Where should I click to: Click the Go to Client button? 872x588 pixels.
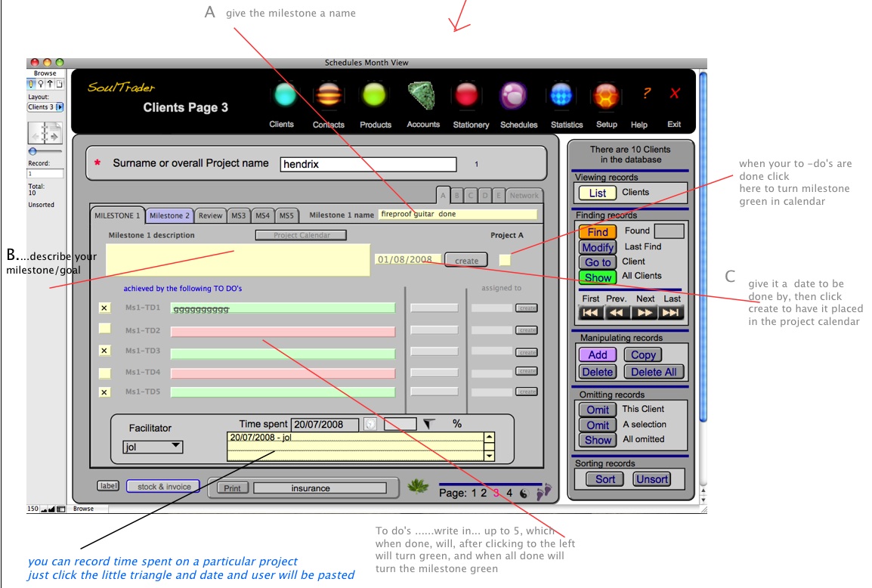point(598,262)
